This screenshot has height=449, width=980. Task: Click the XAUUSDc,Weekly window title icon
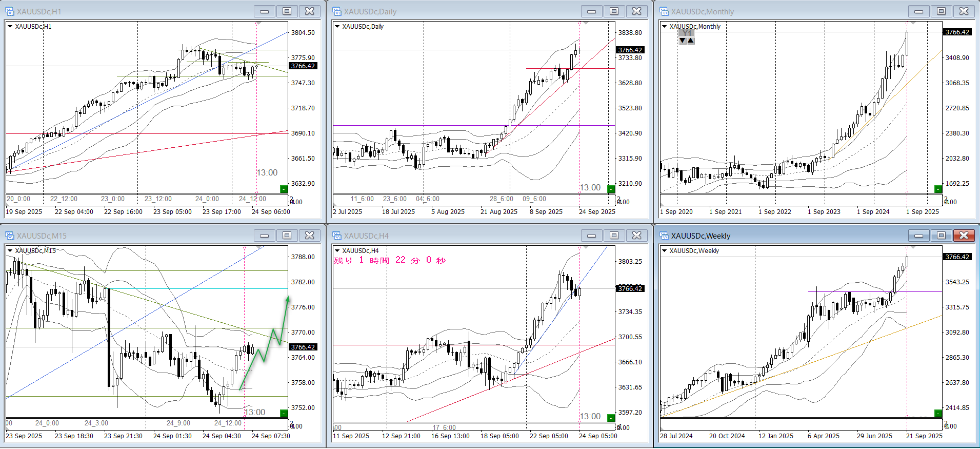[x=664, y=236]
